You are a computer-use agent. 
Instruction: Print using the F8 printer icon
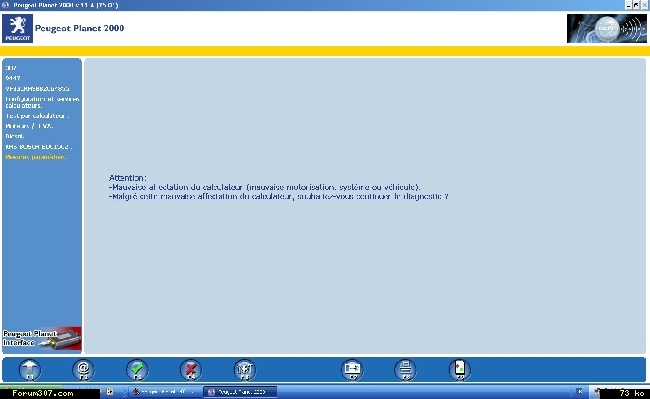[406, 370]
